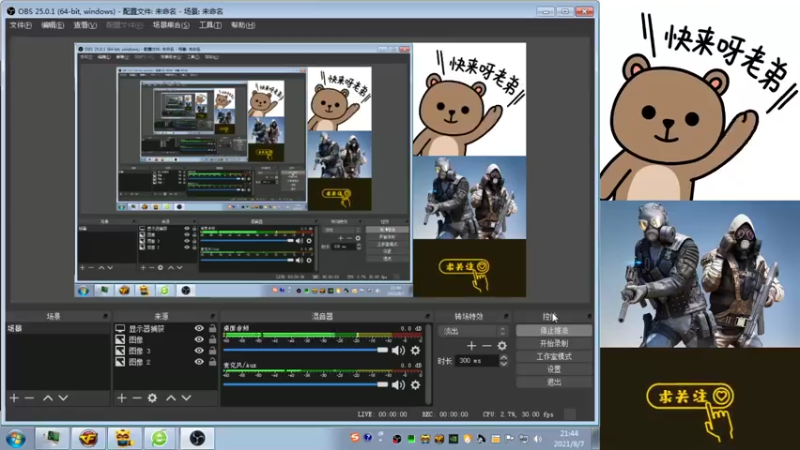Open the 查看(V) menu
The image size is (800, 450).
(x=85, y=25)
